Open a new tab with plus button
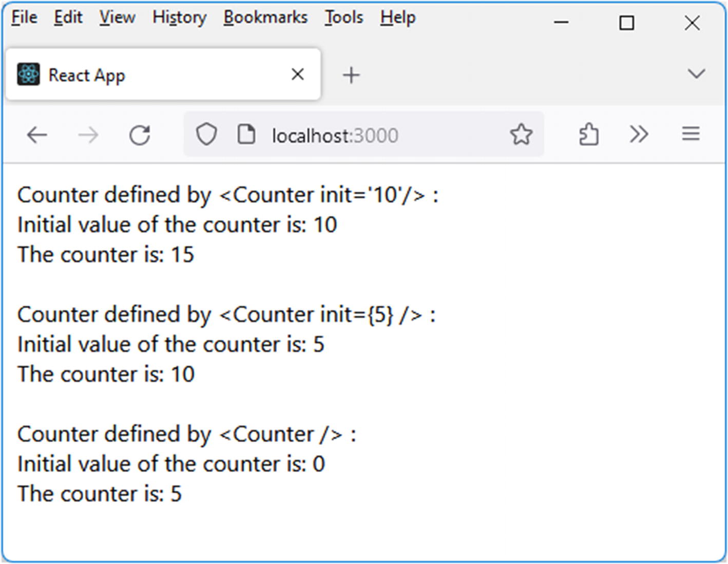728x564 pixels. point(351,75)
